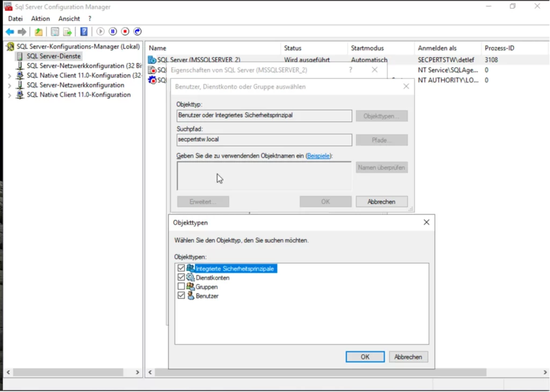Close the Objekttypen dialog with X

coord(426,222)
